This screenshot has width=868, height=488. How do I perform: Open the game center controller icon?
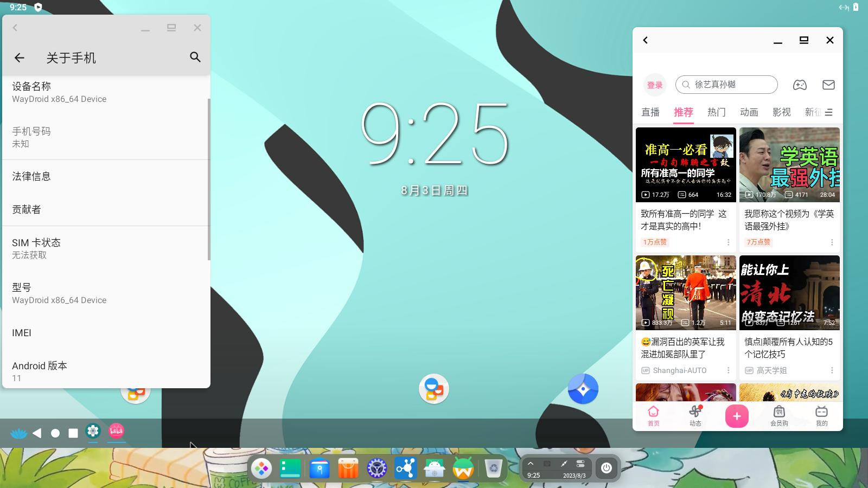tap(800, 85)
